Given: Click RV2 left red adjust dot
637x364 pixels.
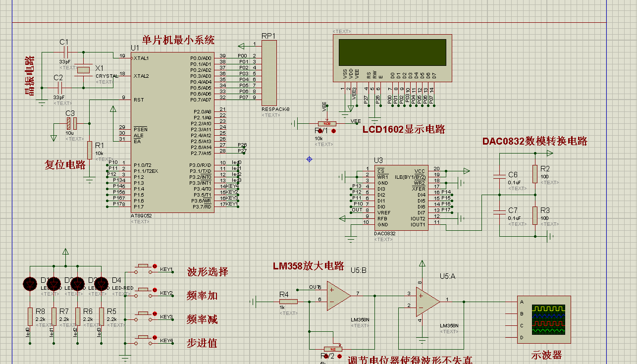Looking at the screenshot, I should point(325,356).
